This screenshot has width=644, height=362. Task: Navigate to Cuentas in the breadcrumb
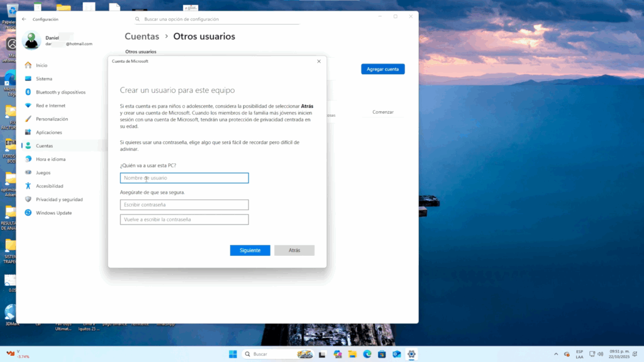click(x=142, y=36)
